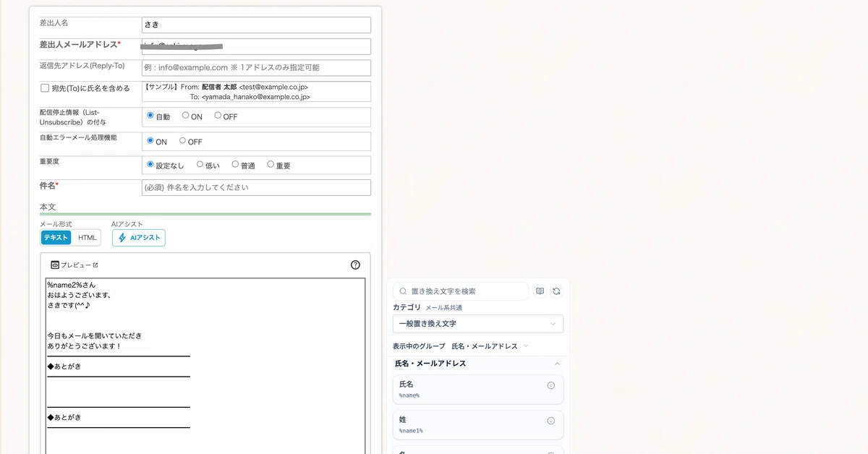Focus the 返信先アドレス(Reply-To) field
This screenshot has height=454, width=868.
[x=256, y=68]
